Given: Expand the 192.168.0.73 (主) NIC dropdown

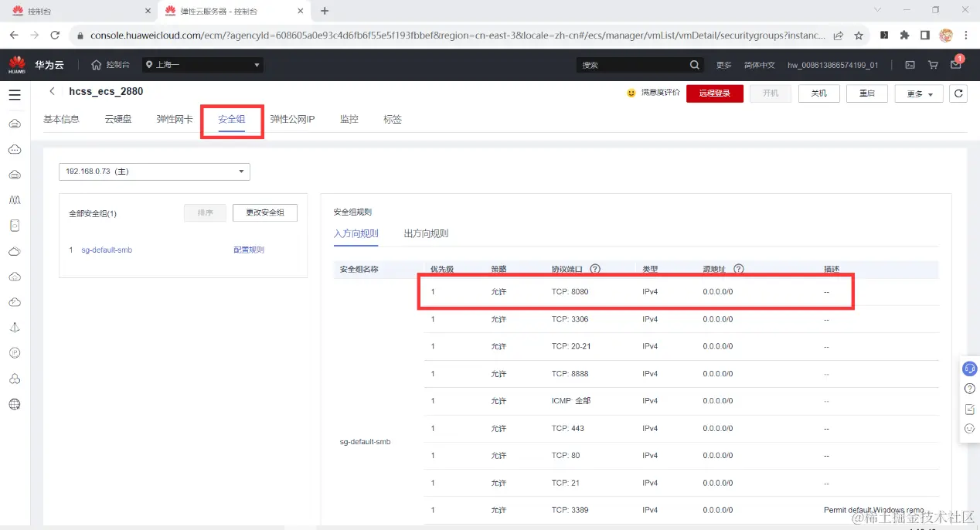Looking at the screenshot, I should [x=155, y=172].
